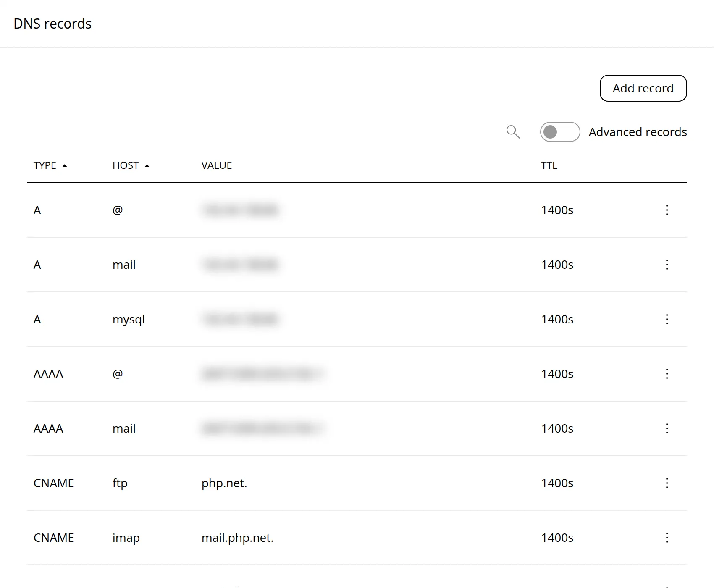Viewport: 714px width, 588px height.
Task: Open options menu for A mysql record
Action: click(x=667, y=319)
